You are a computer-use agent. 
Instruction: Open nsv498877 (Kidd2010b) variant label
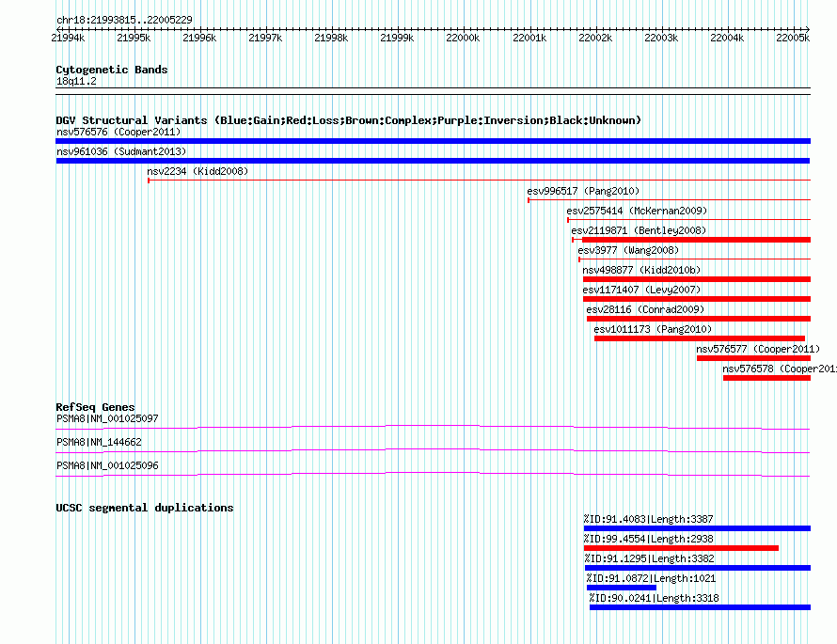(x=641, y=270)
